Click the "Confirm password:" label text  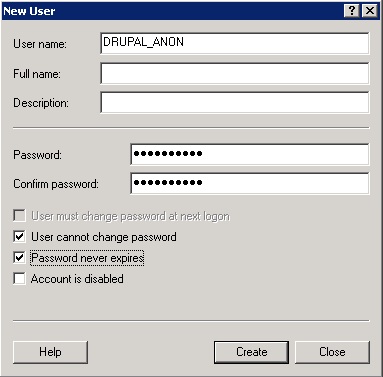click(x=56, y=184)
